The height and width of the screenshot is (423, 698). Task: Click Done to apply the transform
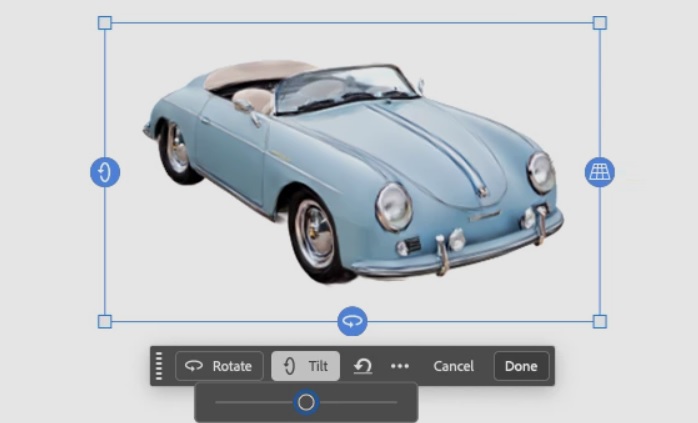pos(521,366)
